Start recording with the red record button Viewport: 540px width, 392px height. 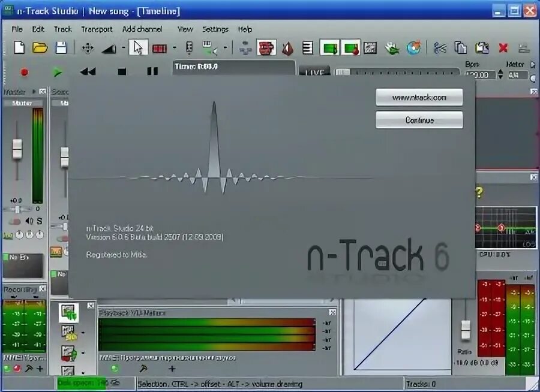coord(24,72)
